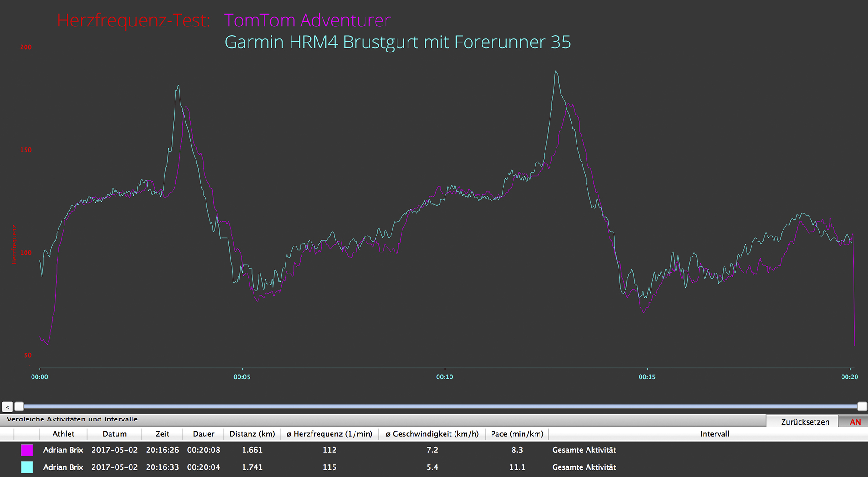The height and width of the screenshot is (477, 868).
Task: Click the ø Herzfrequenz (1/min) column header
Action: (x=329, y=434)
